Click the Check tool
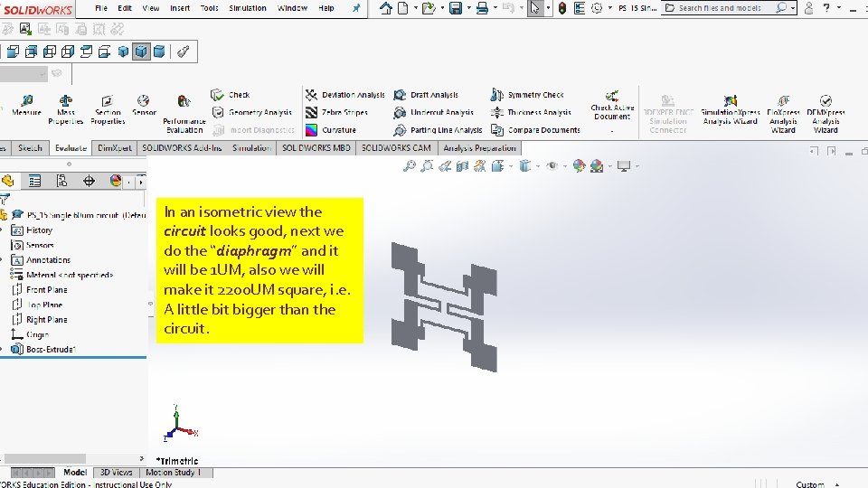The height and width of the screenshot is (488, 868). click(231, 95)
